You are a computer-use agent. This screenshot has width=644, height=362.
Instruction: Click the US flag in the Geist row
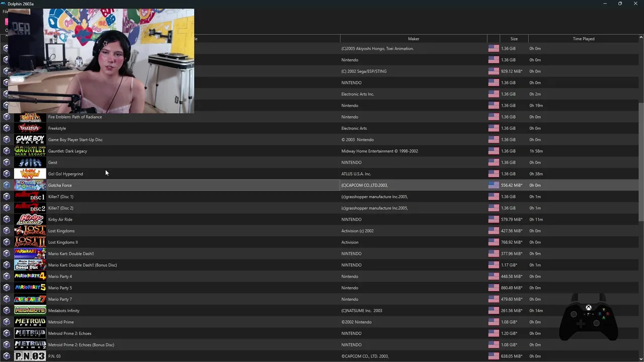pyautogui.click(x=494, y=162)
